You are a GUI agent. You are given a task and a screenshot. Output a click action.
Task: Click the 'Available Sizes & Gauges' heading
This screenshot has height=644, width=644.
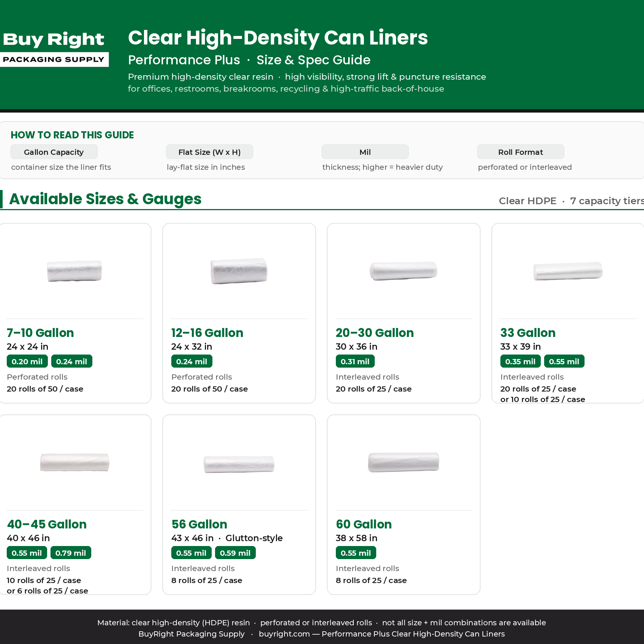(105, 199)
